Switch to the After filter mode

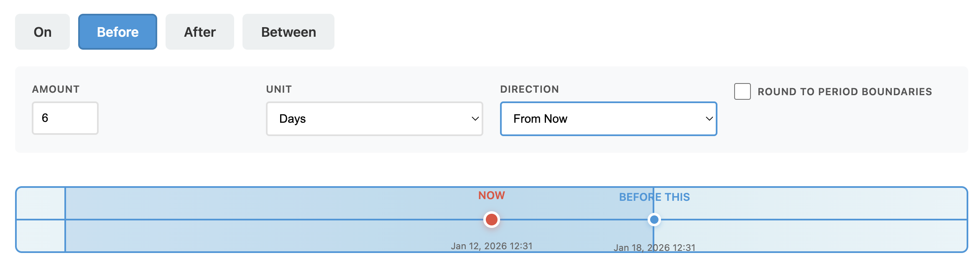[x=199, y=31]
